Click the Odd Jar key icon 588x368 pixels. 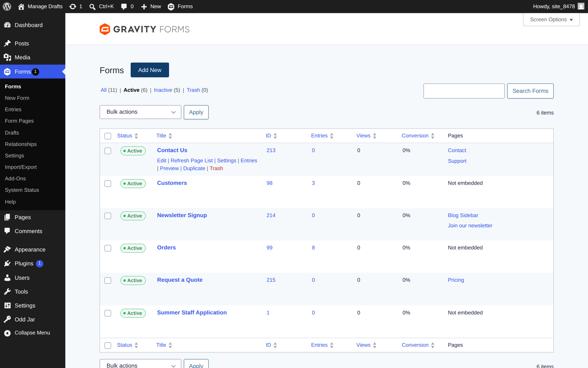pyautogui.click(x=8, y=319)
